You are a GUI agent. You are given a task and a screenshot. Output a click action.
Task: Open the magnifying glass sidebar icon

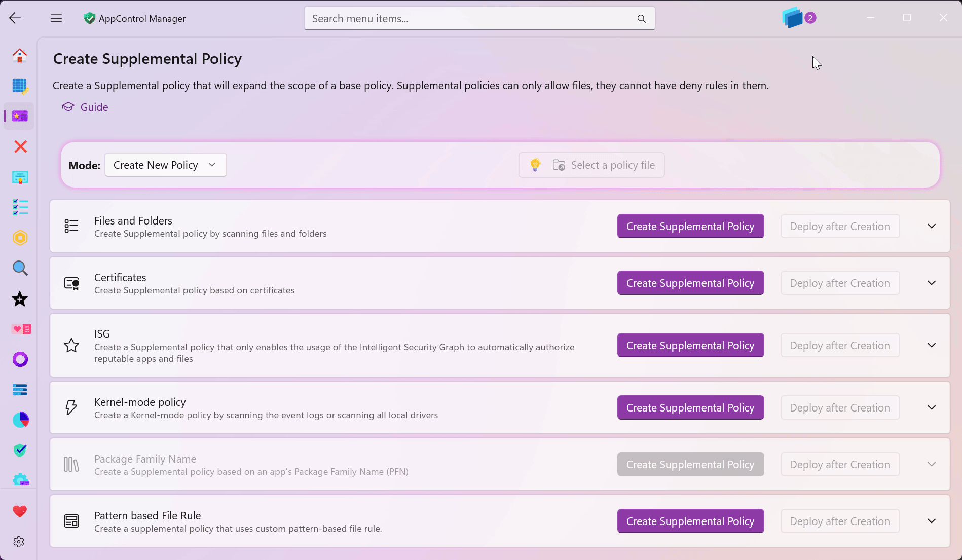pyautogui.click(x=20, y=268)
